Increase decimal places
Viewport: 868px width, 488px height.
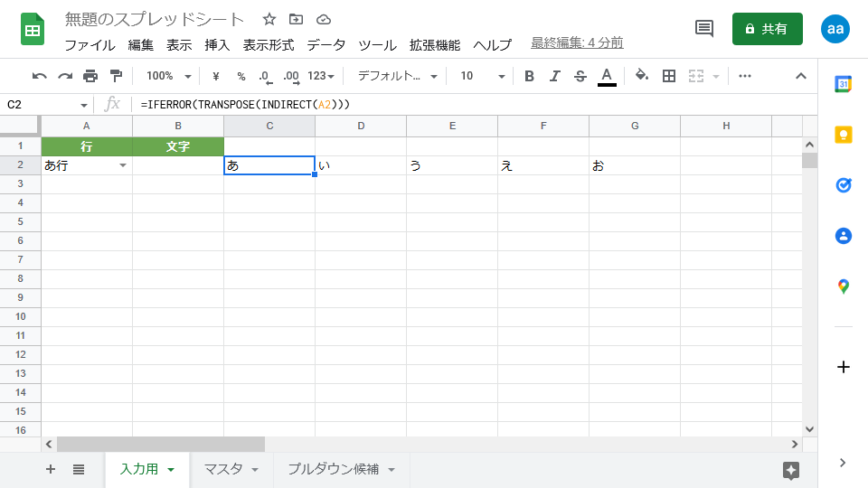click(x=291, y=76)
